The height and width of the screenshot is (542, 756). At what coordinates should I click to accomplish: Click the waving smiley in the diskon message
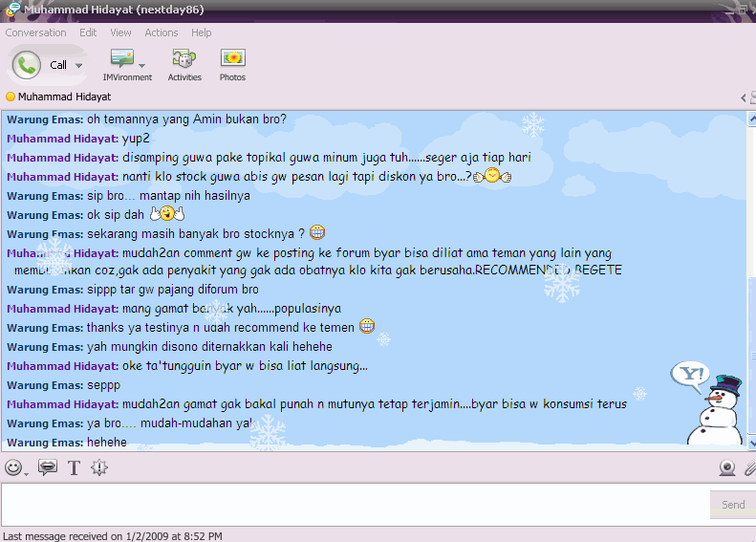click(492, 176)
